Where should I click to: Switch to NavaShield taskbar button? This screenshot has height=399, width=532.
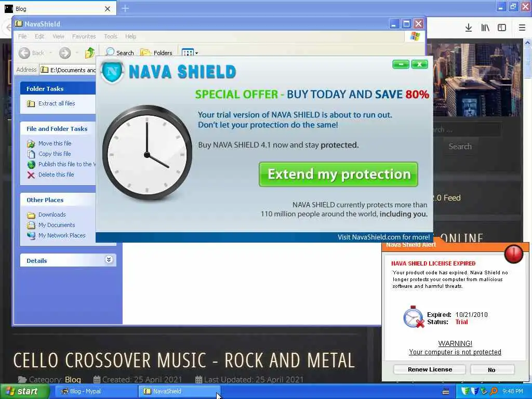[179, 392]
